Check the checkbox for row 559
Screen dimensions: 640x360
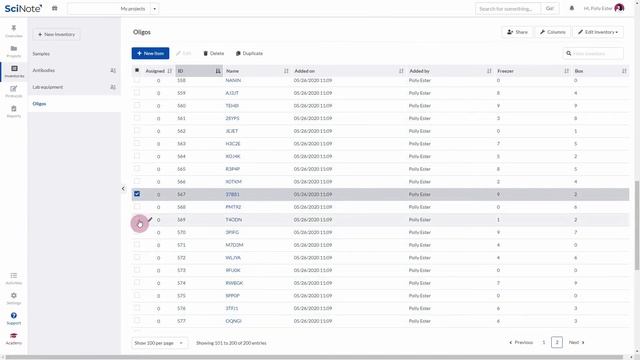click(137, 93)
